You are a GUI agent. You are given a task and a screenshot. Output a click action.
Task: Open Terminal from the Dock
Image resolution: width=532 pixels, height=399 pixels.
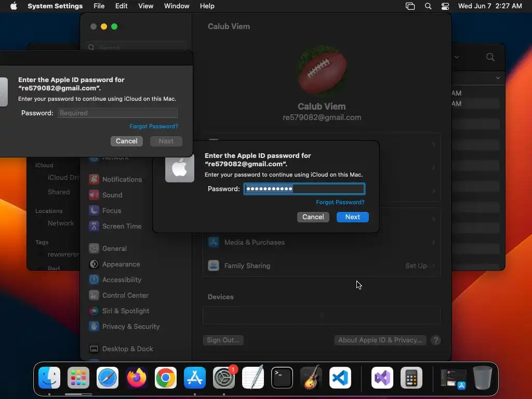coord(282,378)
